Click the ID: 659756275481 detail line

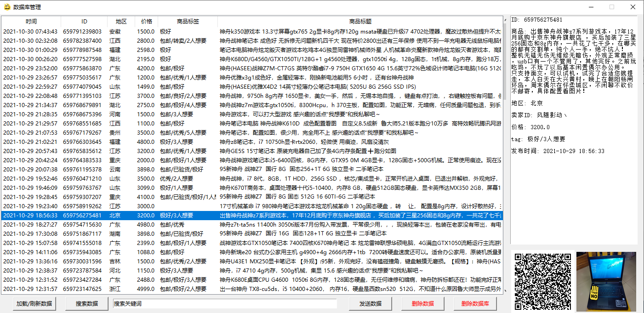click(536, 20)
